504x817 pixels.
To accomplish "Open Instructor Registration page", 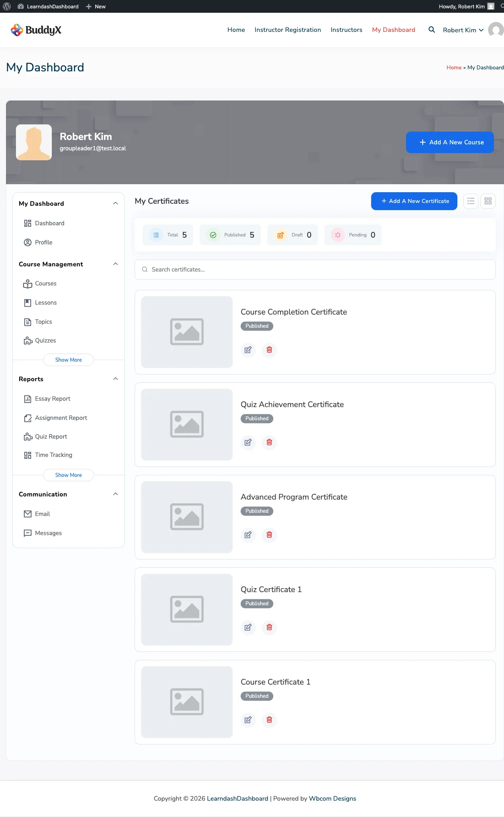I will [288, 30].
